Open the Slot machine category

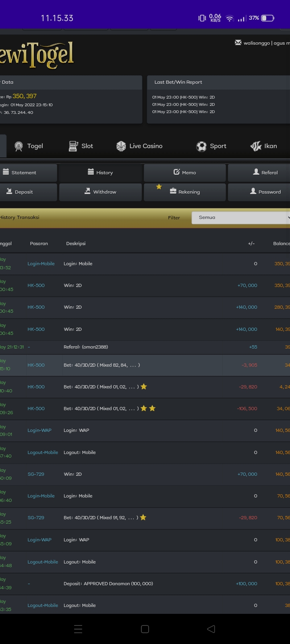pos(73,146)
